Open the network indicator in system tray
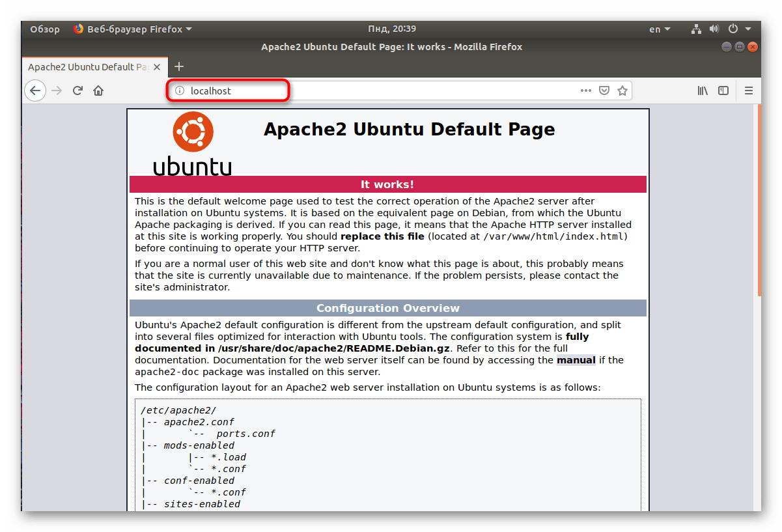Screen dimensions: 782x532 695,29
